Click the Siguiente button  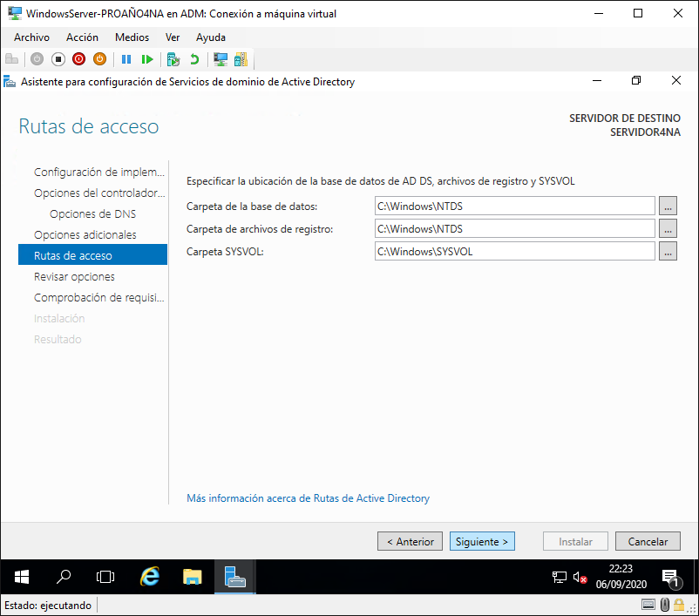point(482,541)
